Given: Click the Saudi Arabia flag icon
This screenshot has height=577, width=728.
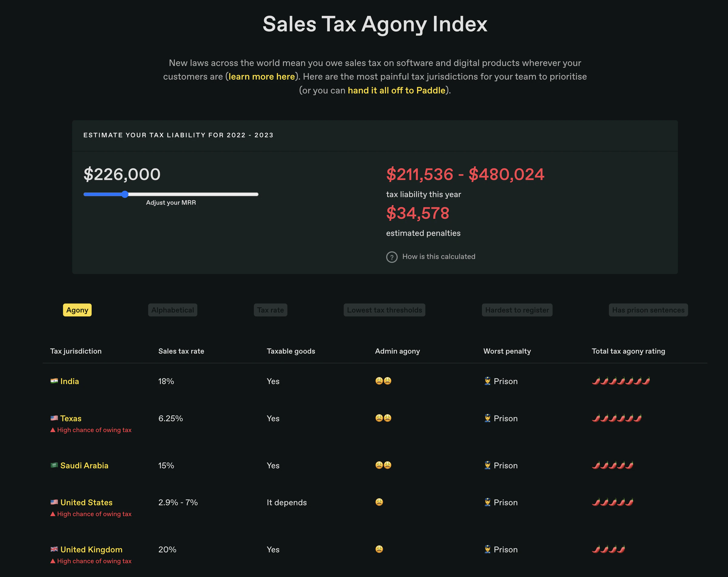Looking at the screenshot, I should pyautogui.click(x=54, y=465).
